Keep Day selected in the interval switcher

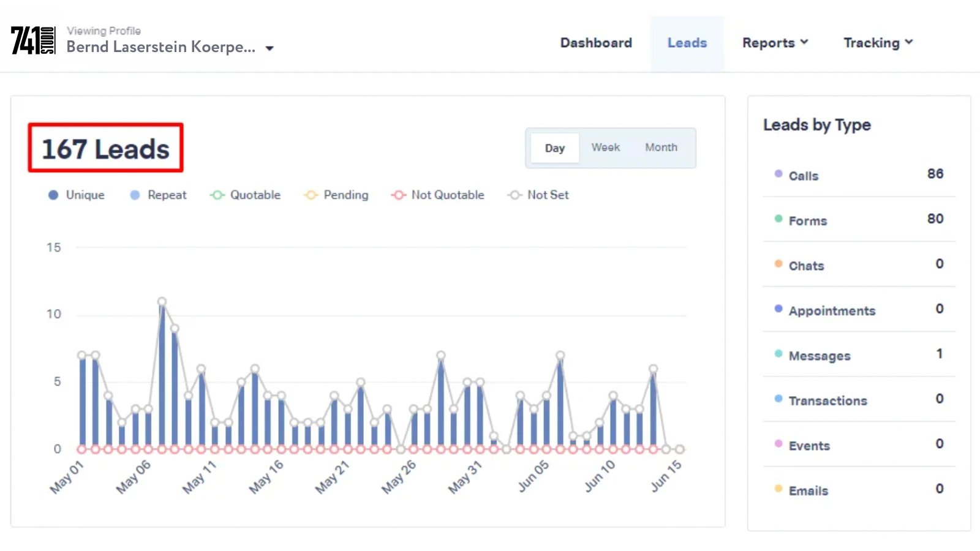(554, 148)
